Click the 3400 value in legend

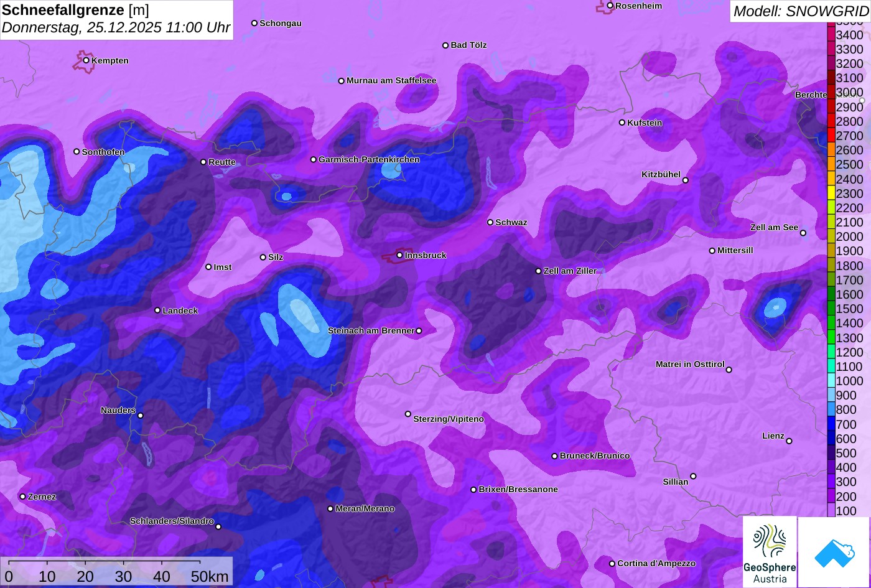point(850,35)
